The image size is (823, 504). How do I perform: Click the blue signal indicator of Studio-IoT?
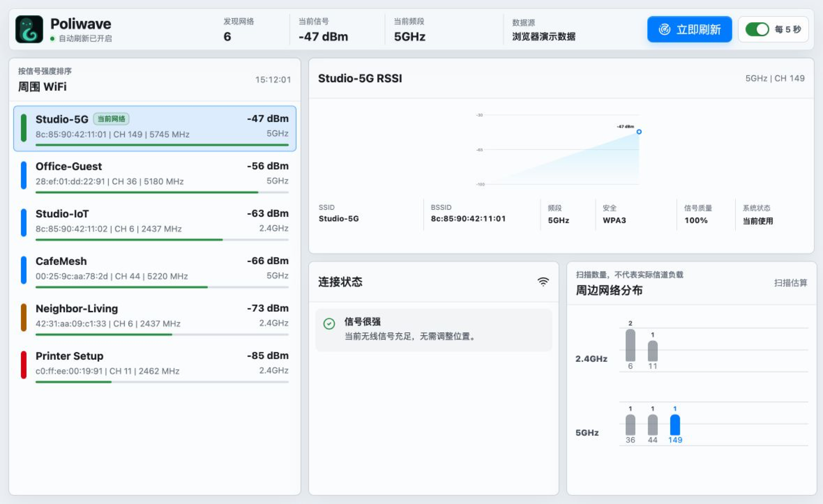(x=24, y=223)
